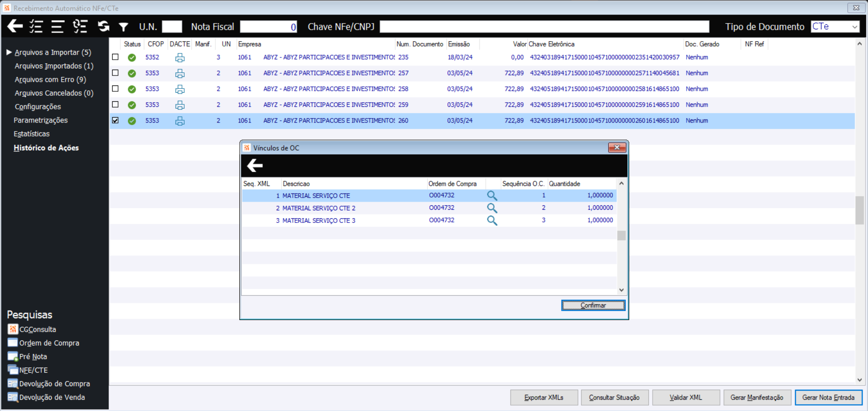Image resolution: width=868 pixels, height=411 pixels.
Task: Click the plain lines deselect-all toolbar icon
Action: (x=57, y=26)
